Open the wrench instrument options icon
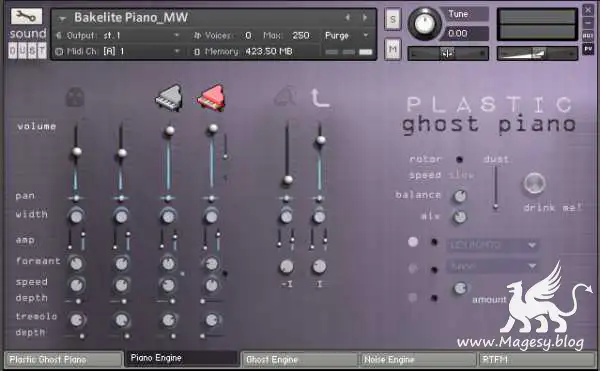Viewport: 600px width, 371px height. click(26, 16)
